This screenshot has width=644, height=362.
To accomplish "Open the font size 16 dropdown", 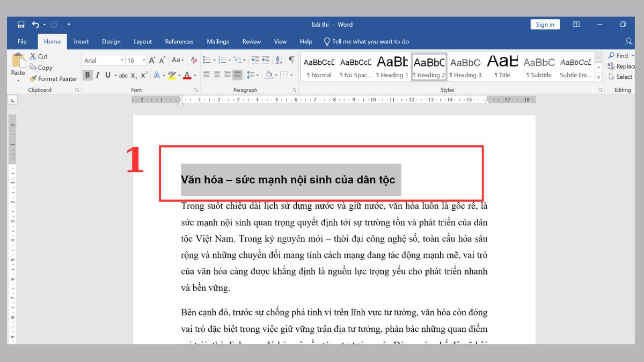I will [x=144, y=61].
